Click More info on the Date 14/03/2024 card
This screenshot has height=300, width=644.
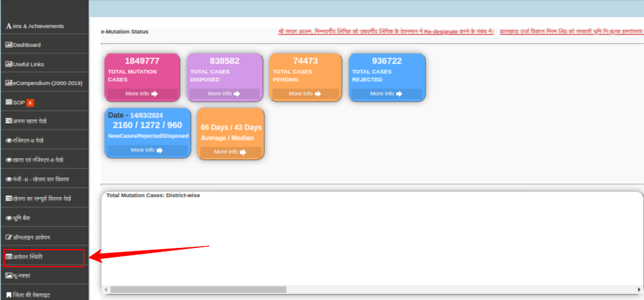pyautogui.click(x=147, y=150)
